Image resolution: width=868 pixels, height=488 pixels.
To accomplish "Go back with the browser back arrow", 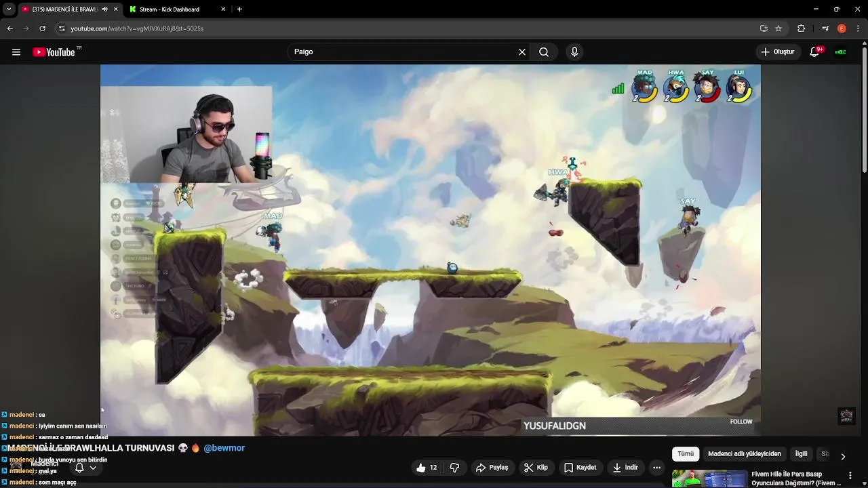I will [x=9, y=28].
